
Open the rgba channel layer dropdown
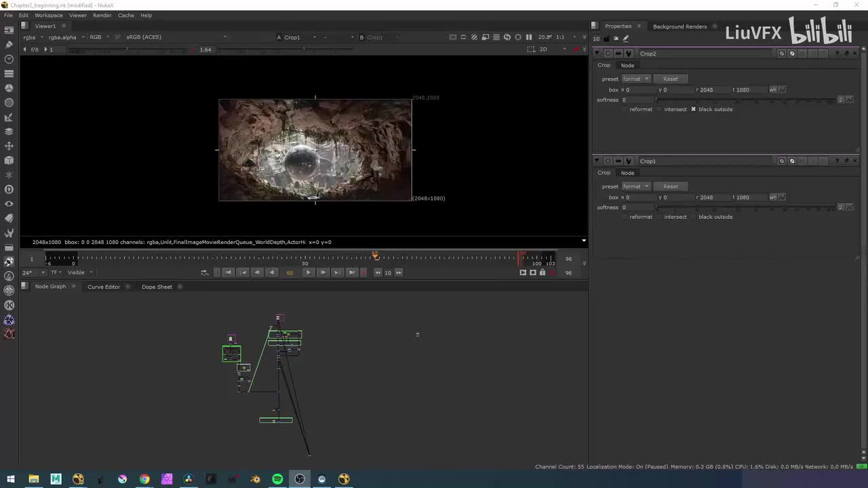click(33, 37)
